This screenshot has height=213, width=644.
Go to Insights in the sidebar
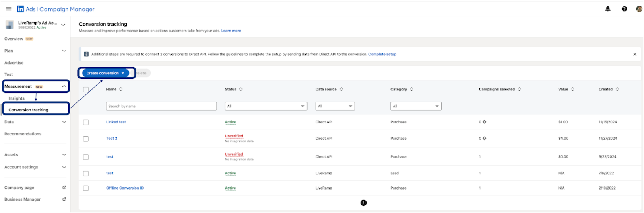17,98
